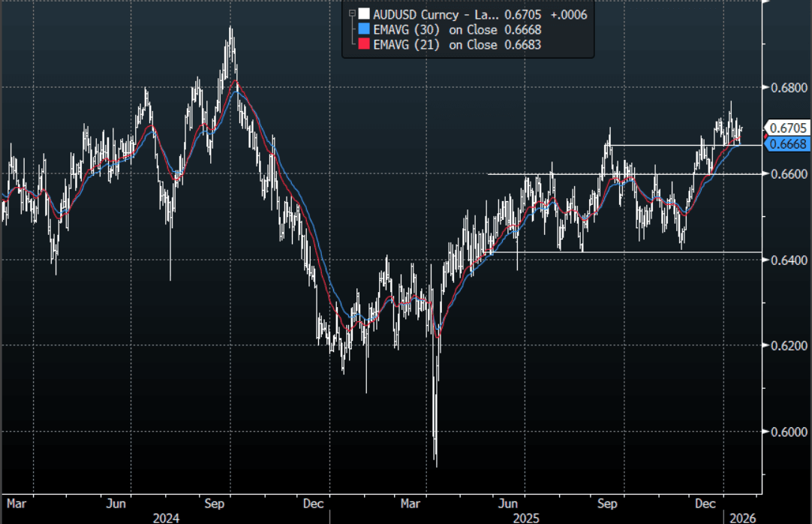Click the white AUDUSD Curncy legend swatch
Viewport: 812px width, 524px height.
tap(364, 14)
